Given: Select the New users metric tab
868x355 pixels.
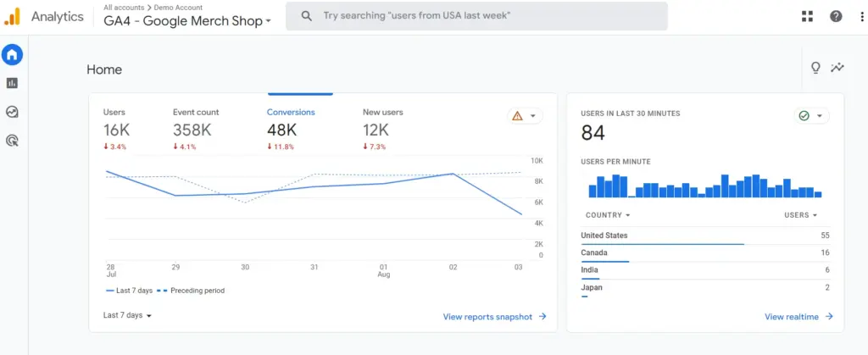Looking at the screenshot, I should tap(383, 129).
